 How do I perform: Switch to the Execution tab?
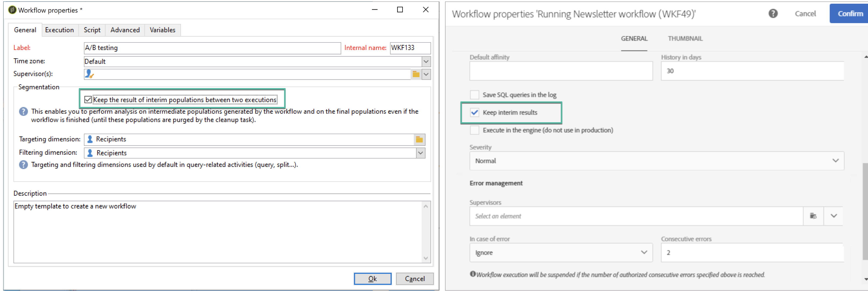59,30
